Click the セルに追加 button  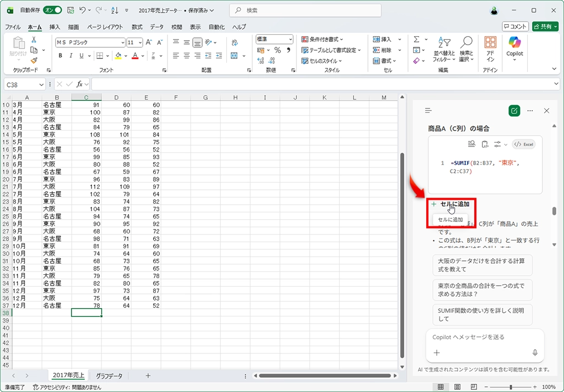point(451,204)
